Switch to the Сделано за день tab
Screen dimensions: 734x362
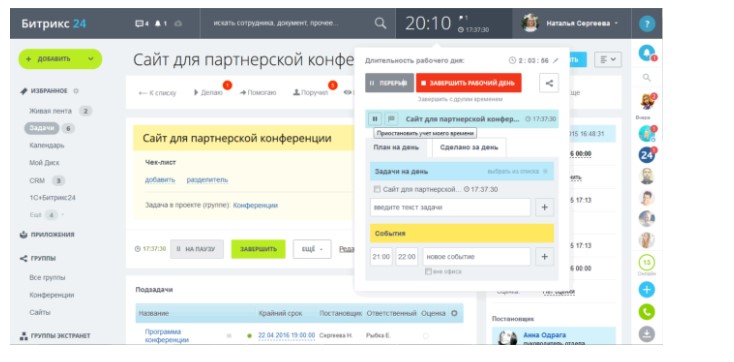[469, 148]
